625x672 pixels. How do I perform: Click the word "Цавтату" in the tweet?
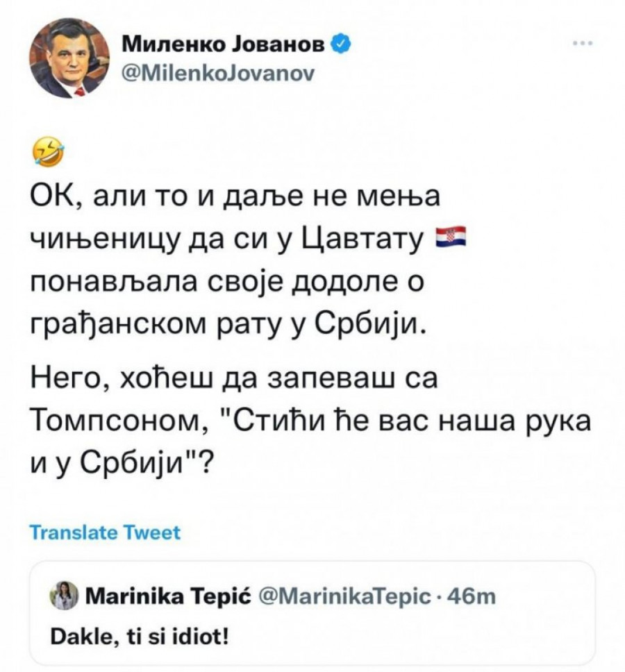[362, 240]
